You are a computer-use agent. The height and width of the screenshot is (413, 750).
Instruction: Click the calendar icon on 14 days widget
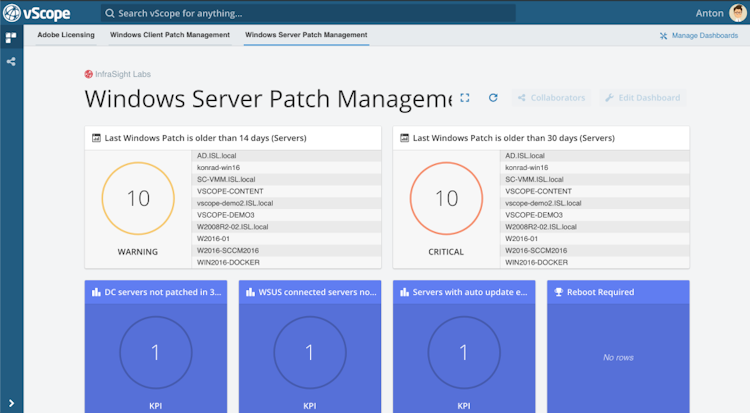tap(96, 138)
